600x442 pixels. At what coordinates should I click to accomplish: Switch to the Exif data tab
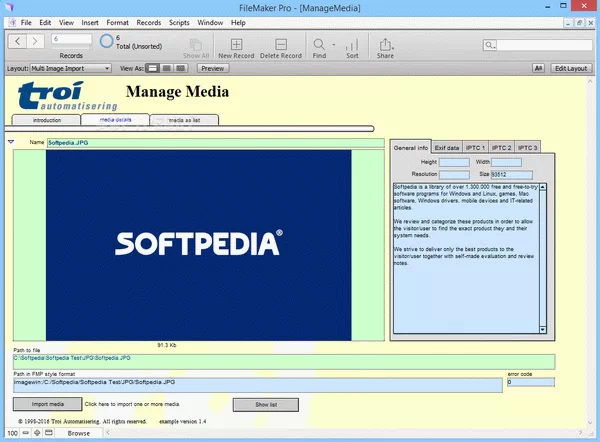[x=446, y=147]
